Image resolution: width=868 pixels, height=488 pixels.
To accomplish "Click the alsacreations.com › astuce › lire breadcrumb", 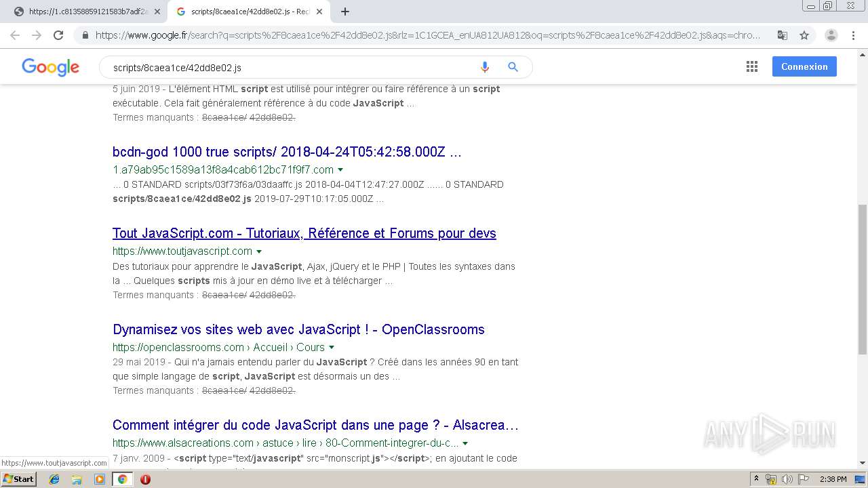I will pyautogui.click(x=285, y=443).
